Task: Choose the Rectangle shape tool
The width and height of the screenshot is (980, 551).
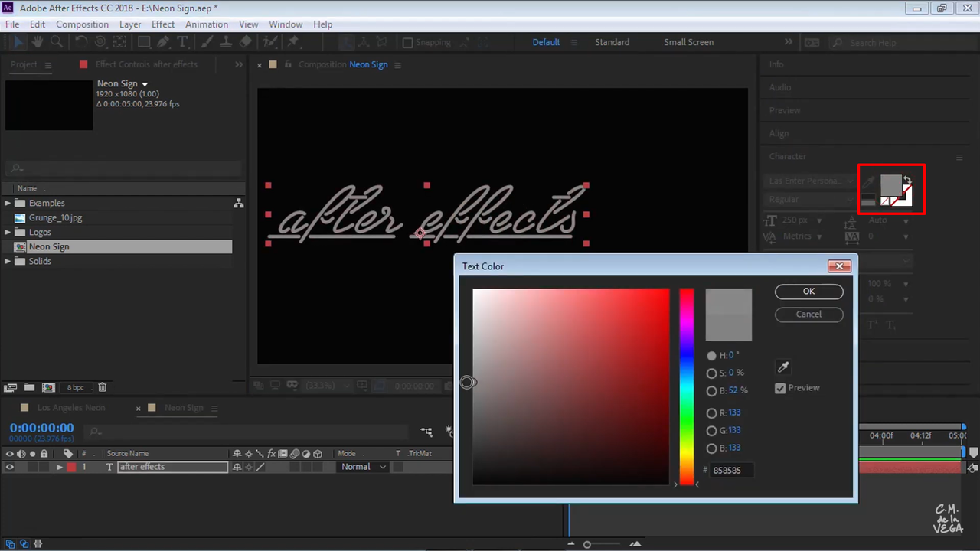Action: 144,42
